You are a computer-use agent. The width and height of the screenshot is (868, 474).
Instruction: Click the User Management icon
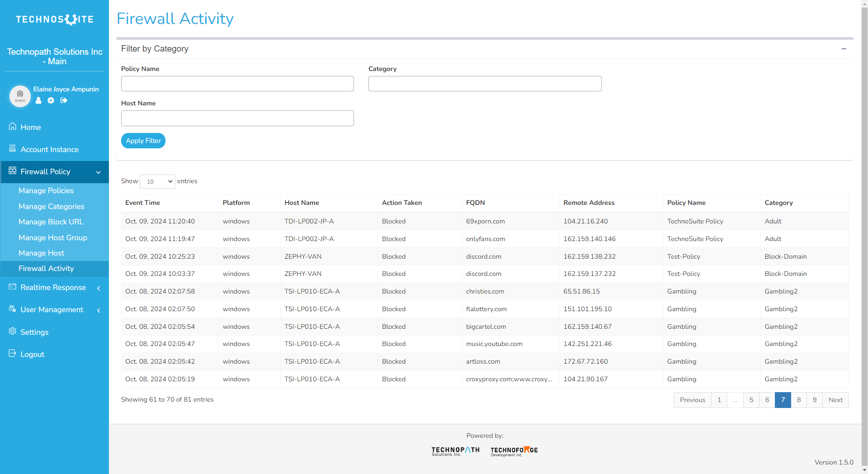coord(12,309)
